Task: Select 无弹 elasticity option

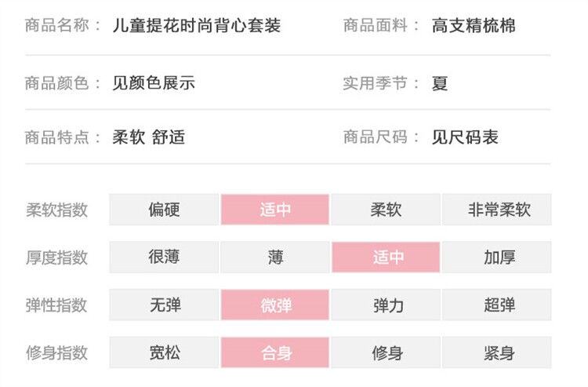Action: (x=164, y=305)
